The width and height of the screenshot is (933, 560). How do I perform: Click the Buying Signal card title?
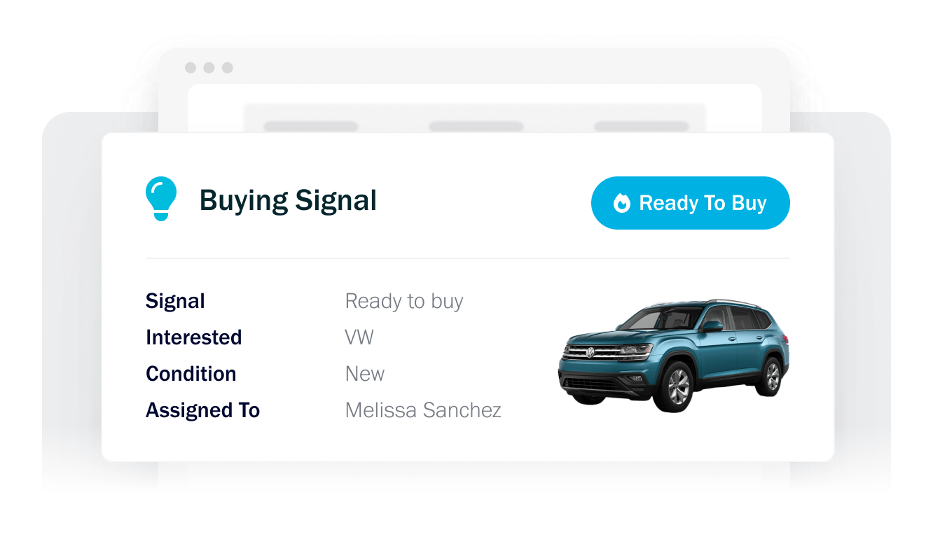tap(289, 199)
